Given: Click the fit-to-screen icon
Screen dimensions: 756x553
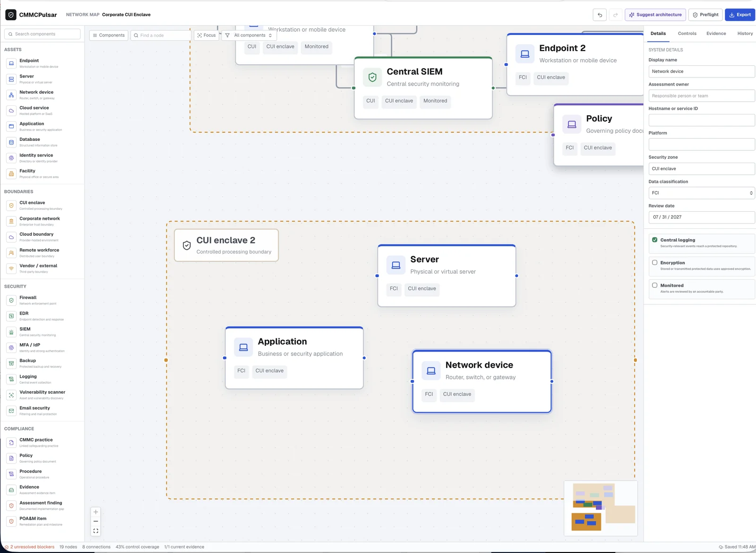Looking at the screenshot, I should pyautogui.click(x=95, y=531).
